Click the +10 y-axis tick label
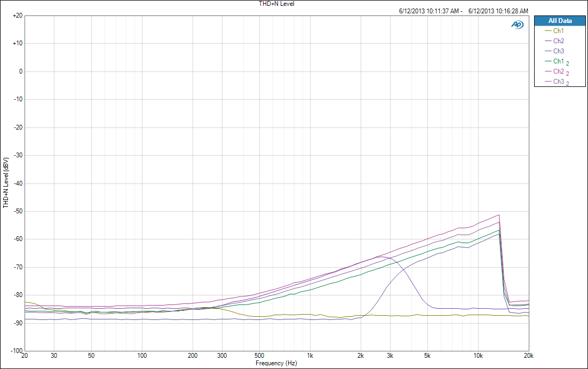 point(18,43)
